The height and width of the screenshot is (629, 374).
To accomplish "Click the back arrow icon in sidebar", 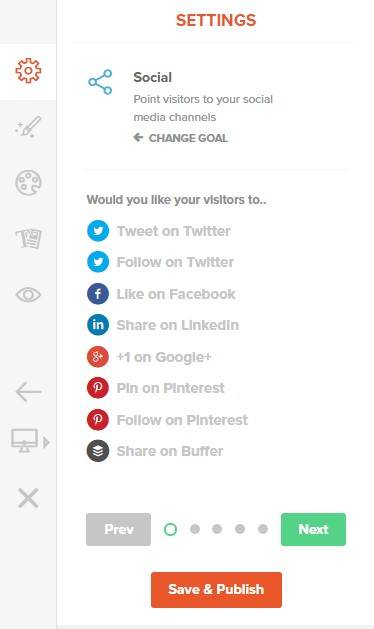I will (28, 392).
